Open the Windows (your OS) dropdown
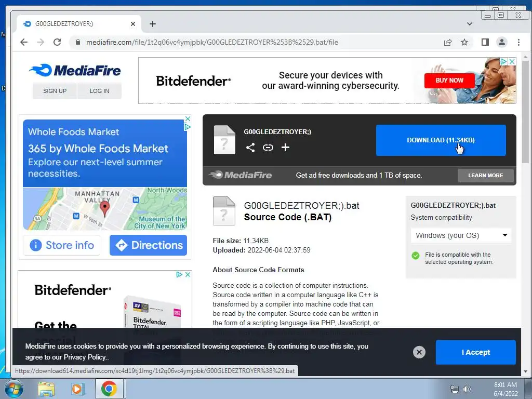This screenshot has width=532, height=399. (461, 235)
